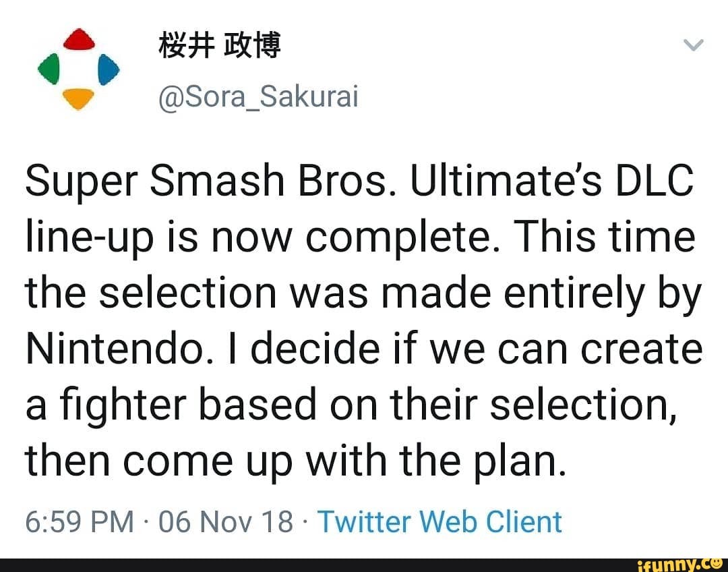Screen dimensions: 728x572
Task: Click the orange ifunny.co bottom bar
Action: (x=364, y=564)
